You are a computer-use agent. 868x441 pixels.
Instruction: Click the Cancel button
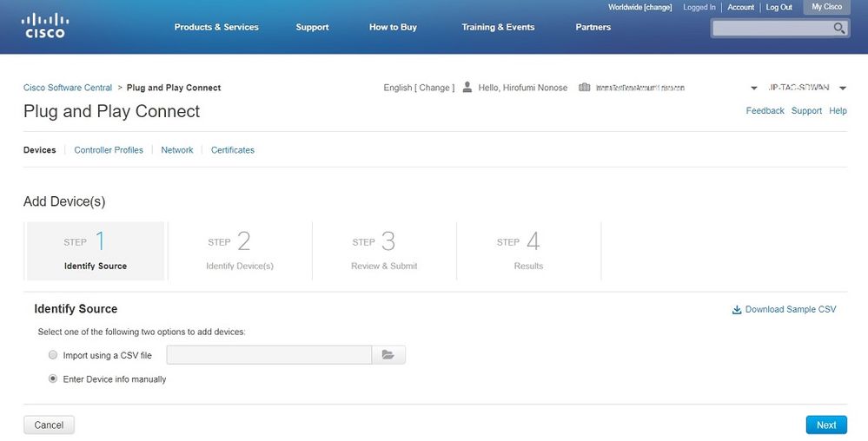(x=49, y=425)
